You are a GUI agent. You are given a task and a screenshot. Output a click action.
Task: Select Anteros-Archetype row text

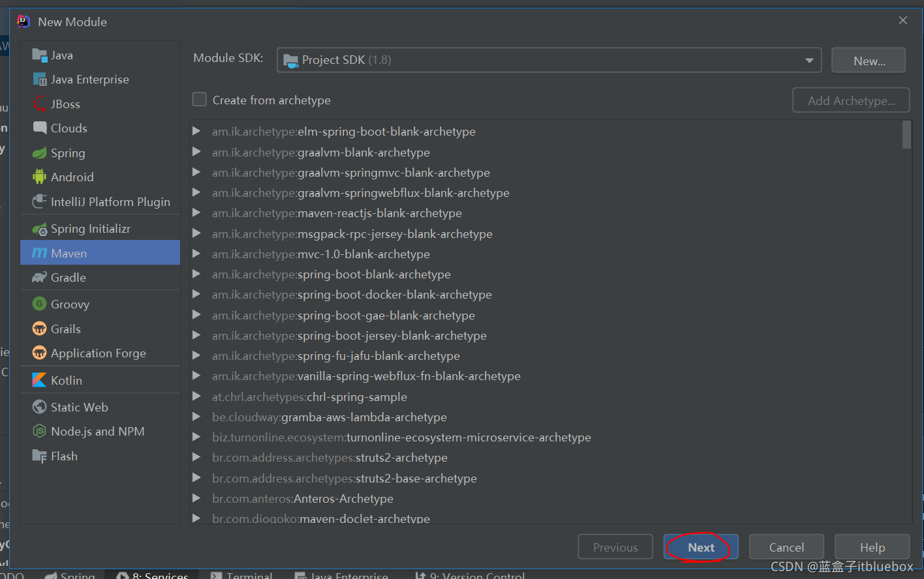click(303, 498)
